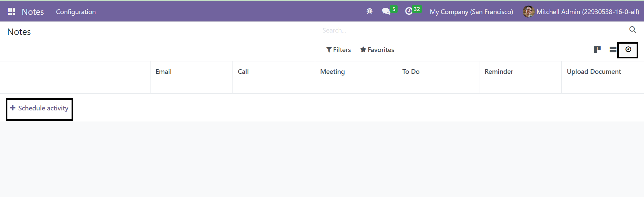Viewport: 644px width, 197px height.
Task: Open the Configuration menu
Action: coord(76,12)
